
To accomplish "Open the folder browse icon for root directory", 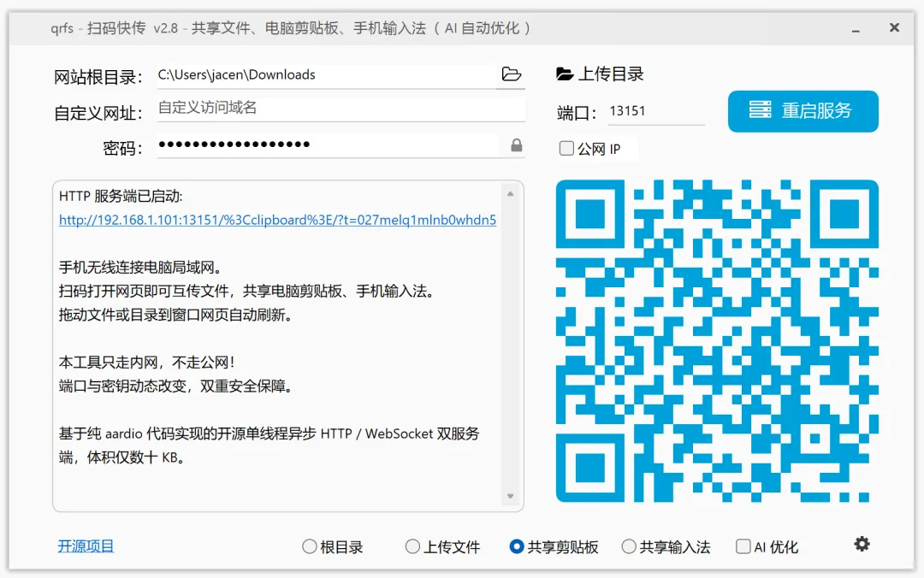I will 511,74.
